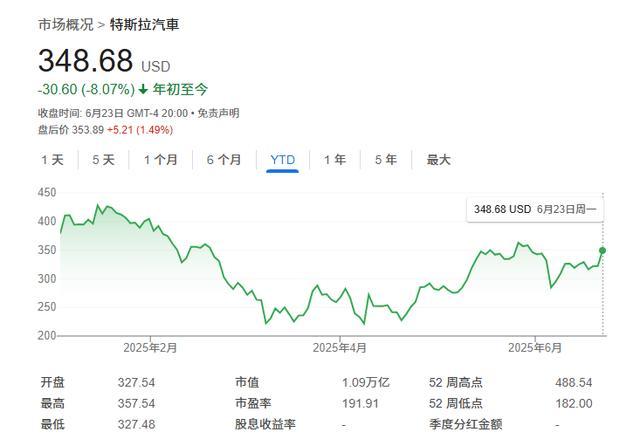The image size is (640, 446).
Task: Click the 450 y-axis label
Action: pyautogui.click(x=47, y=192)
